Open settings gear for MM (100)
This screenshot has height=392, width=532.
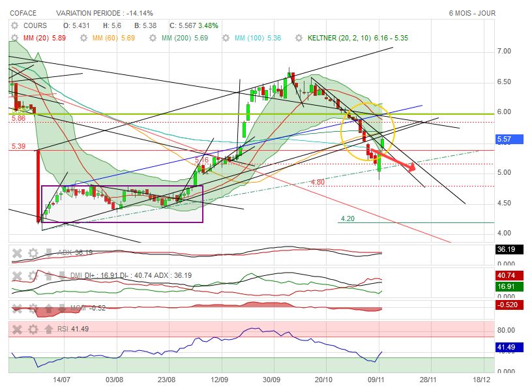coord(226,38)
